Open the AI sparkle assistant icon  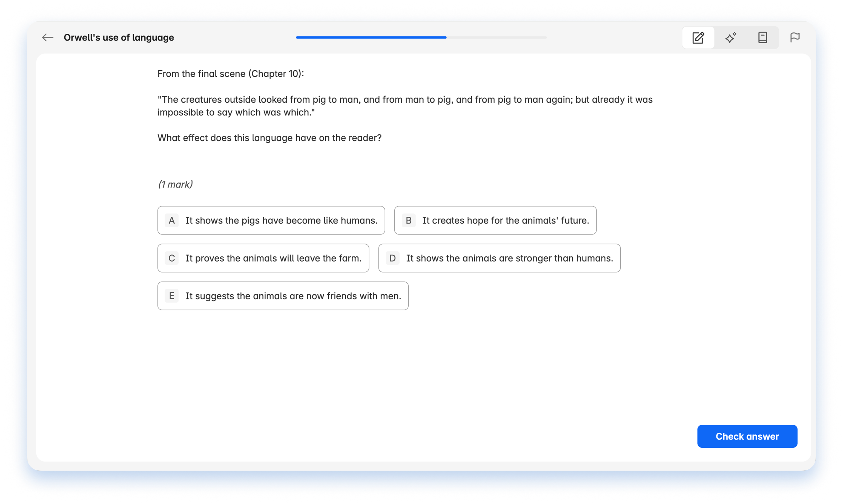pyautogui.click(x=730, y=37)
